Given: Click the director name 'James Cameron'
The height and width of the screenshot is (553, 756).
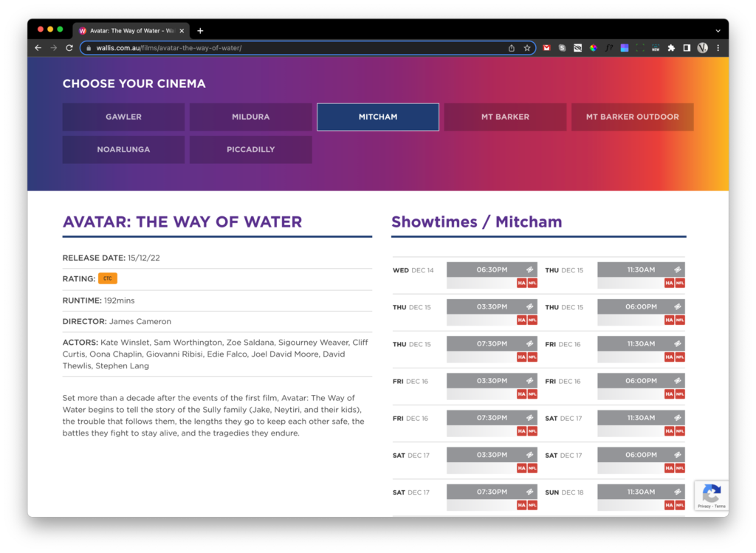Looking at the screenshot, I should pos(140,322).
